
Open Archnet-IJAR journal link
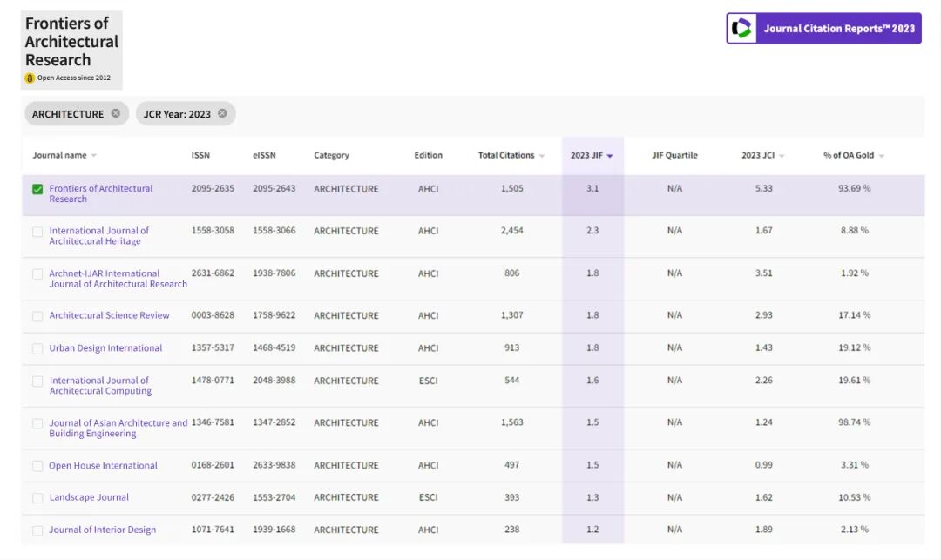pos(118,278)
